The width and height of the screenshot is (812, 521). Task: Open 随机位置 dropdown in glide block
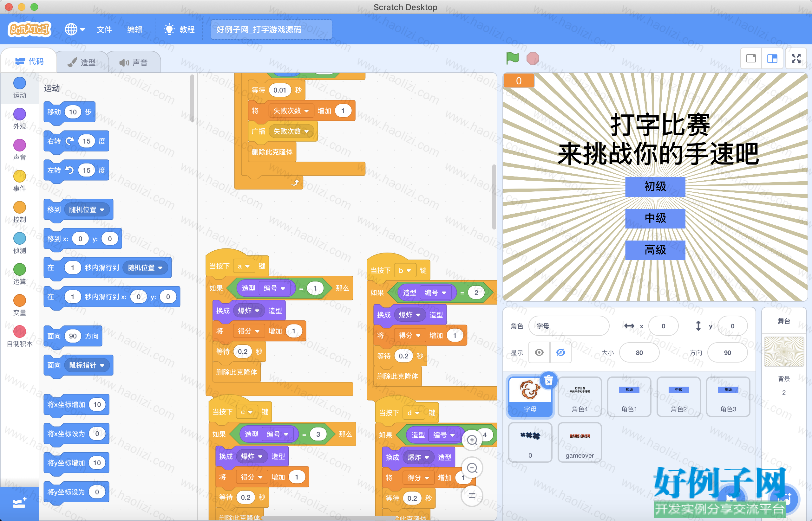pyautogui.click(x=145, y=267)
